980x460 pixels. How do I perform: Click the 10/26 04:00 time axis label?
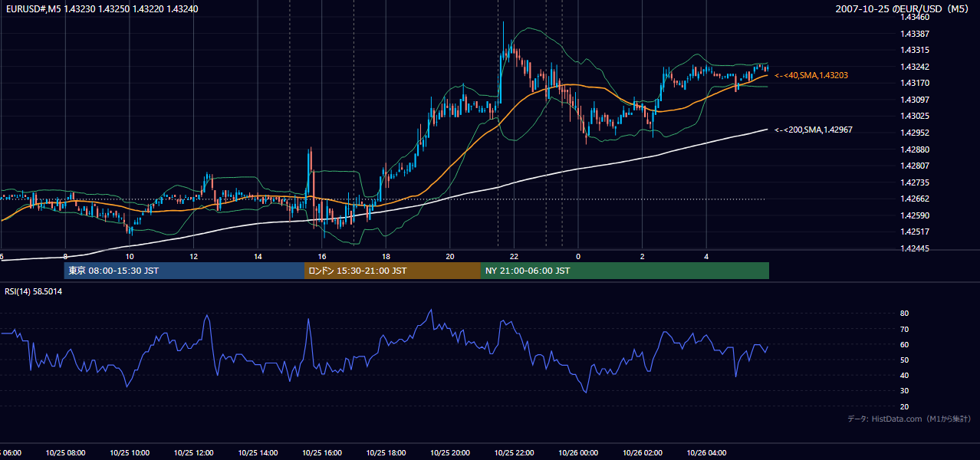[706, 452]
